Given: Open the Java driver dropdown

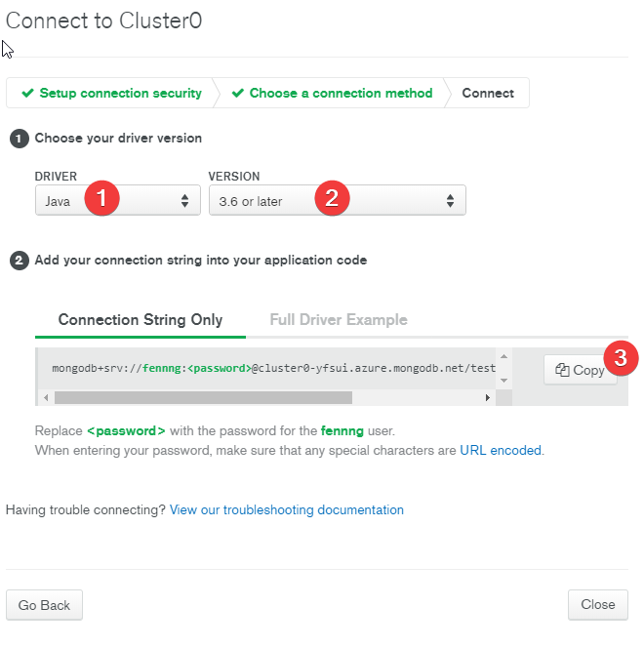Looking at the screenshot, I should [118, 200].
